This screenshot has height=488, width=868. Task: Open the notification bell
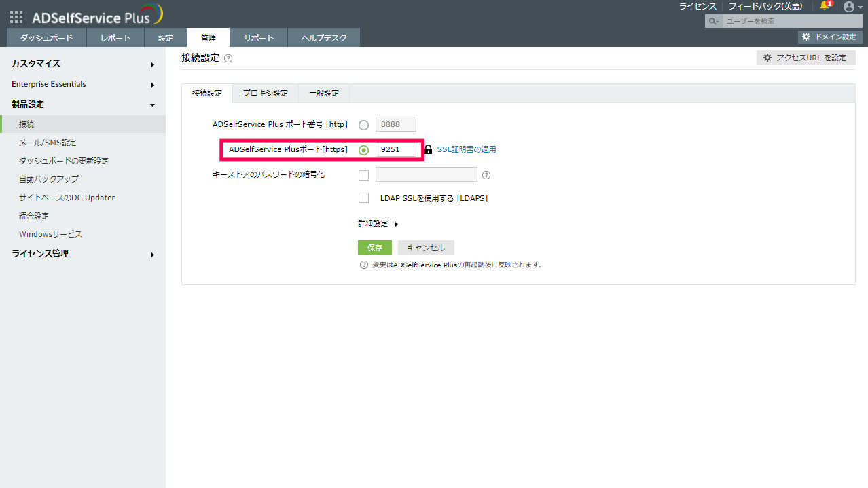tap(825, 6)
